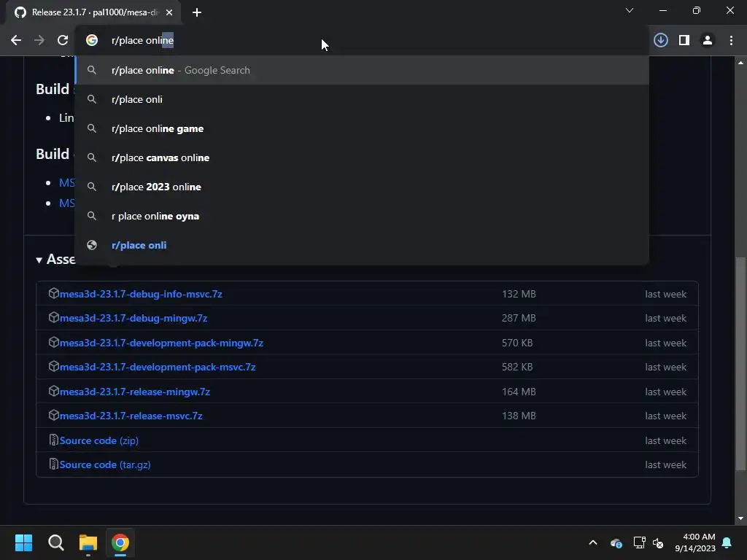Toggle the Chrome side panel icon

684,41
